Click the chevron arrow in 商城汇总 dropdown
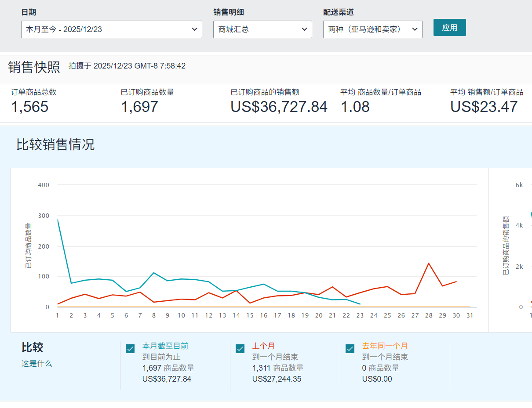 coord(304,29)
